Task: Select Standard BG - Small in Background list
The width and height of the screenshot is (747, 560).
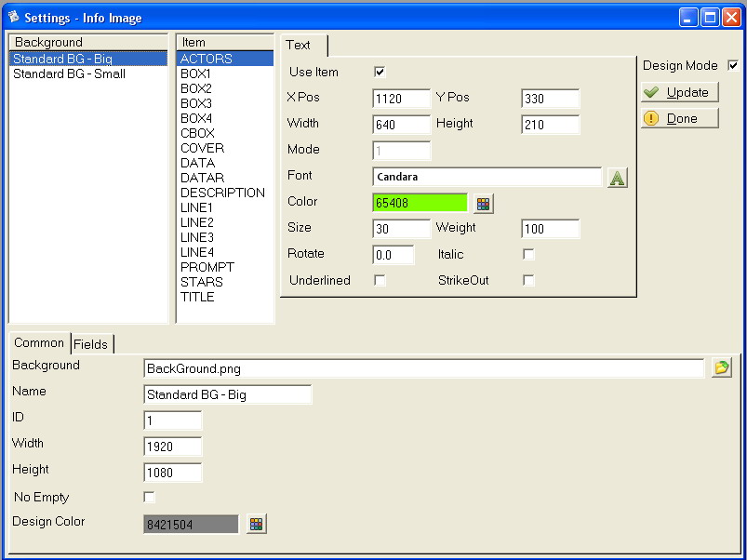Action: (x=88, y=73)
